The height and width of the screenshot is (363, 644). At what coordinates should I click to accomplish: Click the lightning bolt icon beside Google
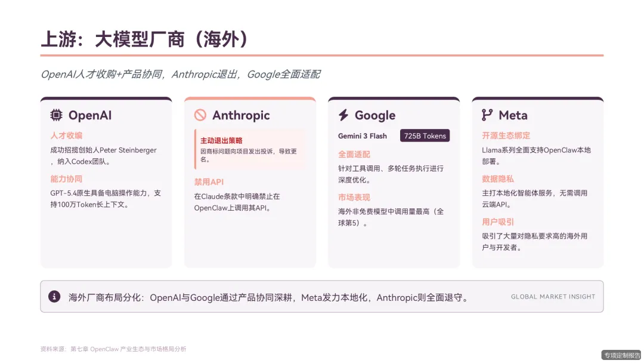(x=343, y=115)
